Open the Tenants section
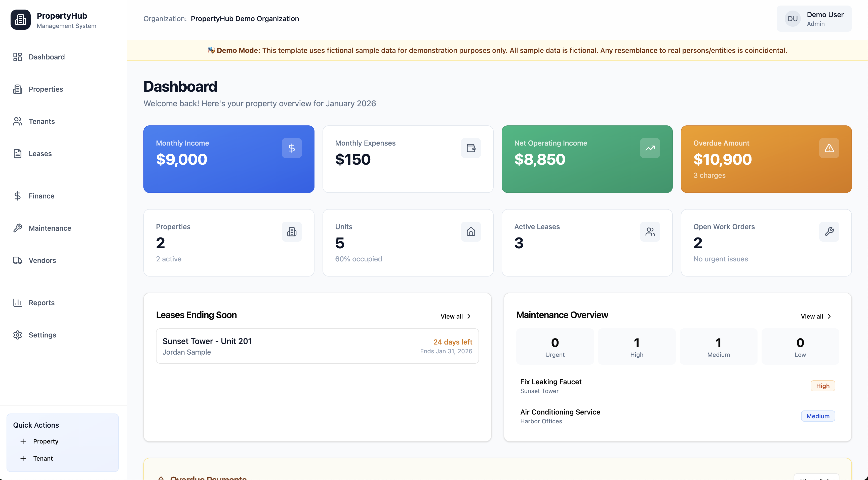 63,121
